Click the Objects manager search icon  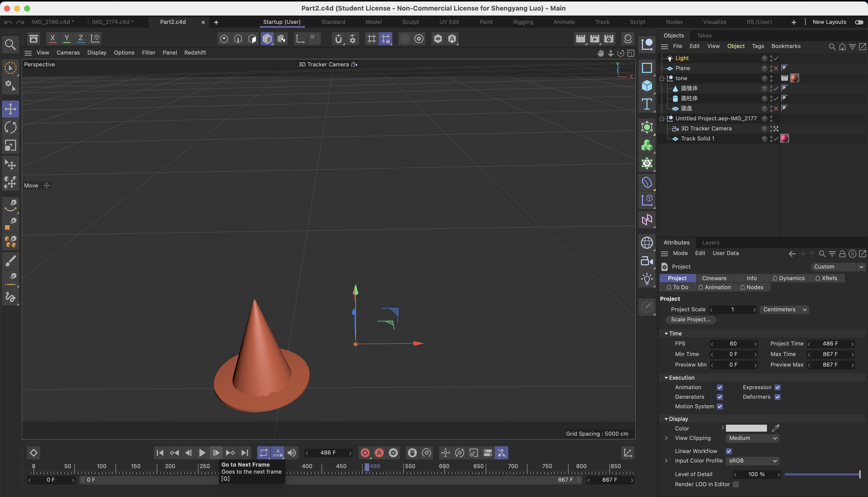(x=832, y=46)
